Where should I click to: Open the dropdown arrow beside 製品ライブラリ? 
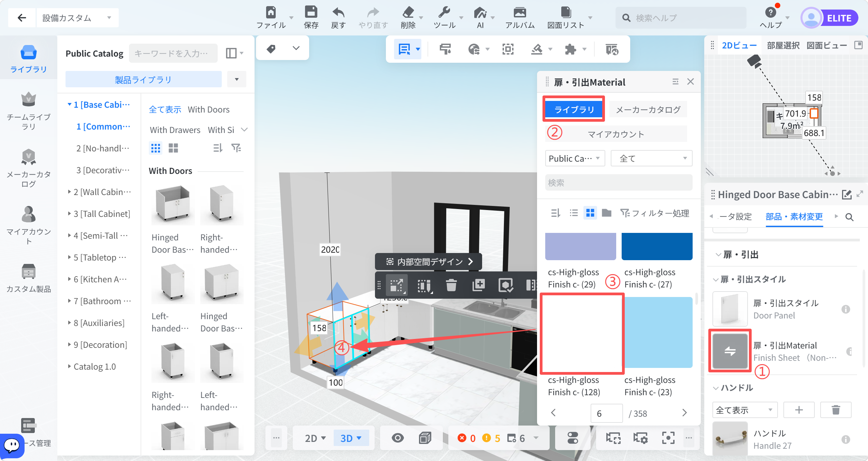[237, 79]
